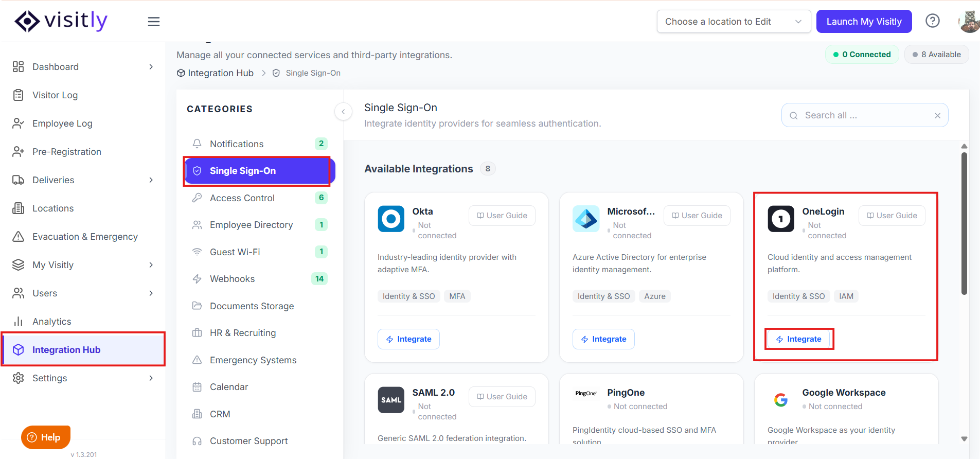Click the Guest Wi-Fi signal icon
980x459 pixels.
coord(197,252)
